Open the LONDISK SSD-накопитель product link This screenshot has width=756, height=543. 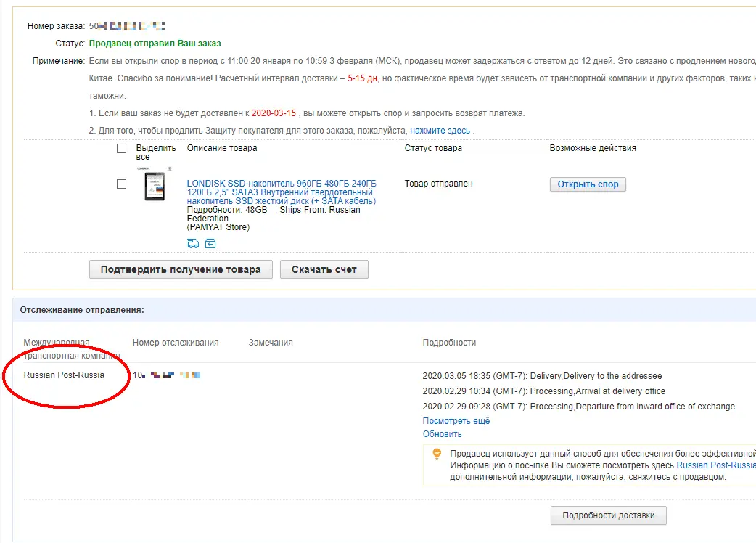click(x=282, y=192)
